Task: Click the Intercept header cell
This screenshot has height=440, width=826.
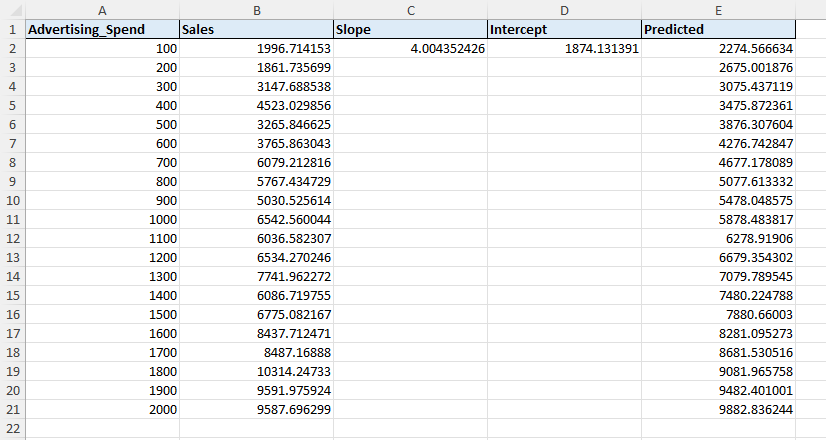Action: [564, 30]
